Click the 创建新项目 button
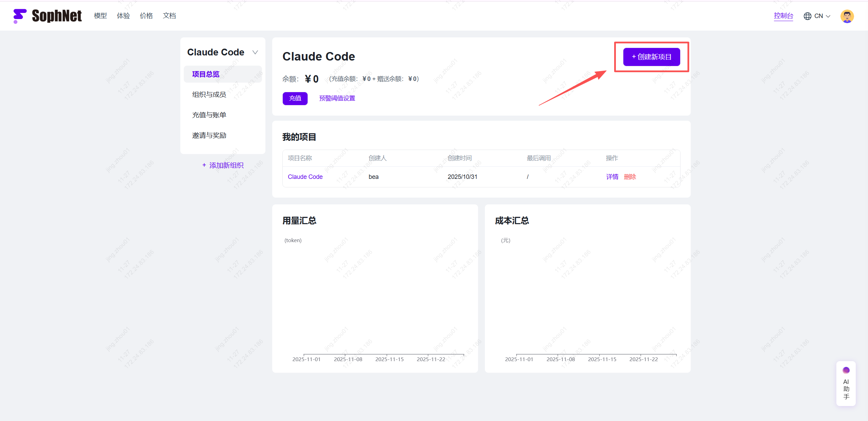 (x=651, y=57)
